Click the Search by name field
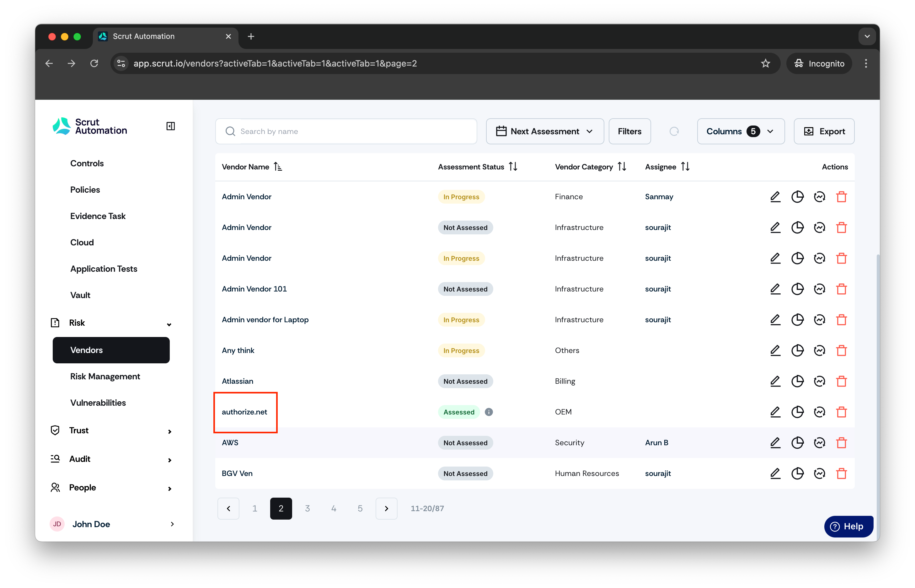915x588 pixels. click(x=346, y=131)
